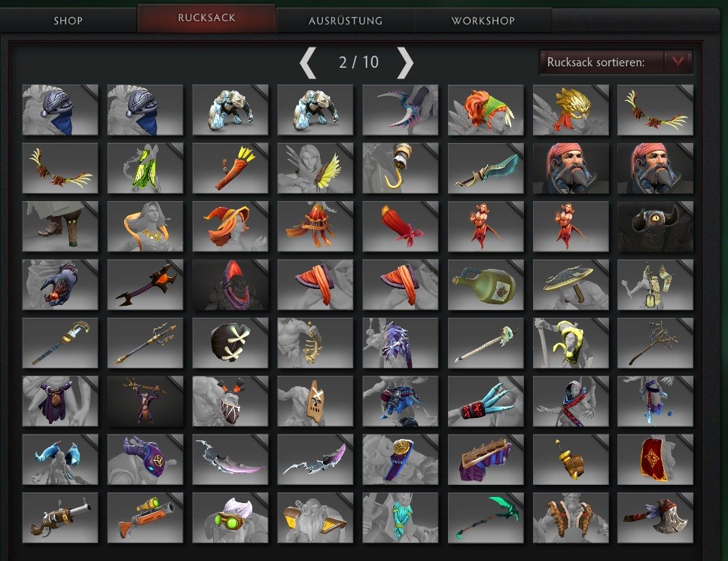Select the golden hook item
This screenshot has width=728, height=561.
(401, 168)
